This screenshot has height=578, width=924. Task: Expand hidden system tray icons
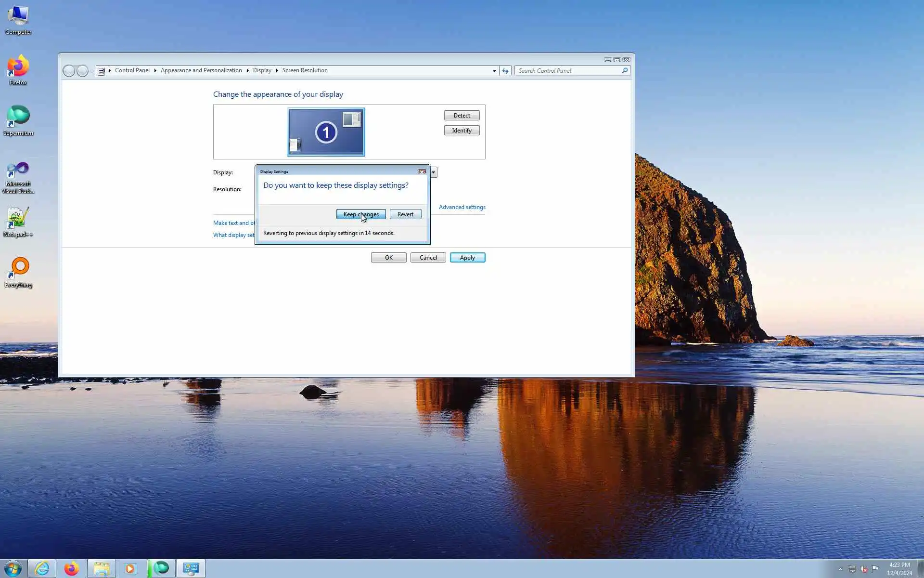(840, 569)
